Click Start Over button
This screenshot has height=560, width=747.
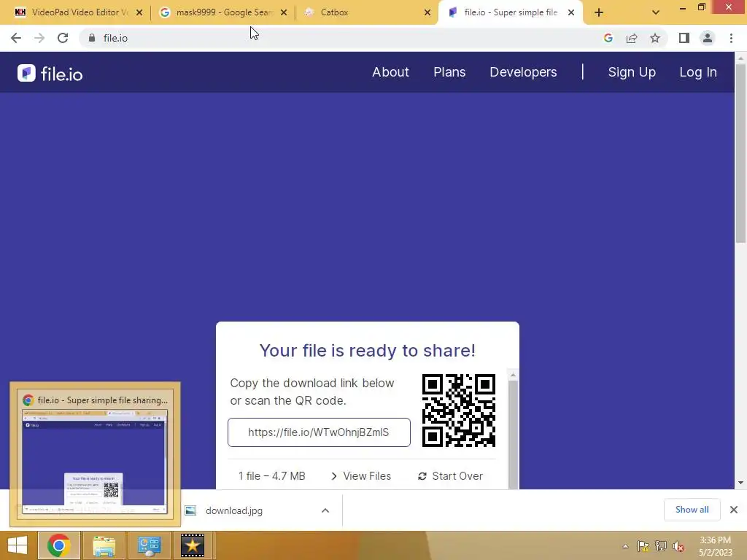(451, 476)
